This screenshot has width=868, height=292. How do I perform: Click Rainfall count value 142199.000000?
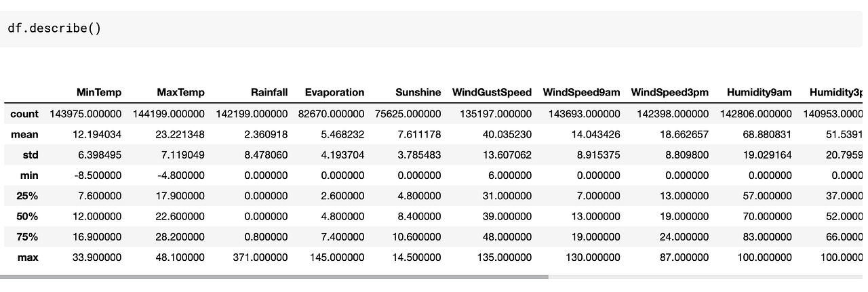tap(252, 114)
